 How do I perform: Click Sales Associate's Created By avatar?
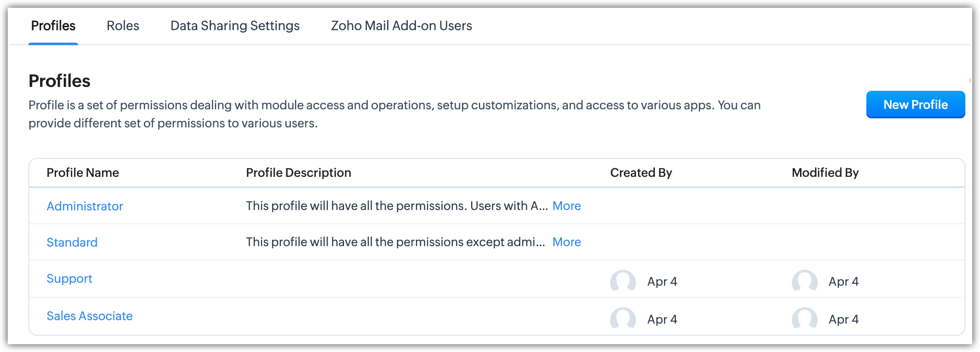(623, 319)
